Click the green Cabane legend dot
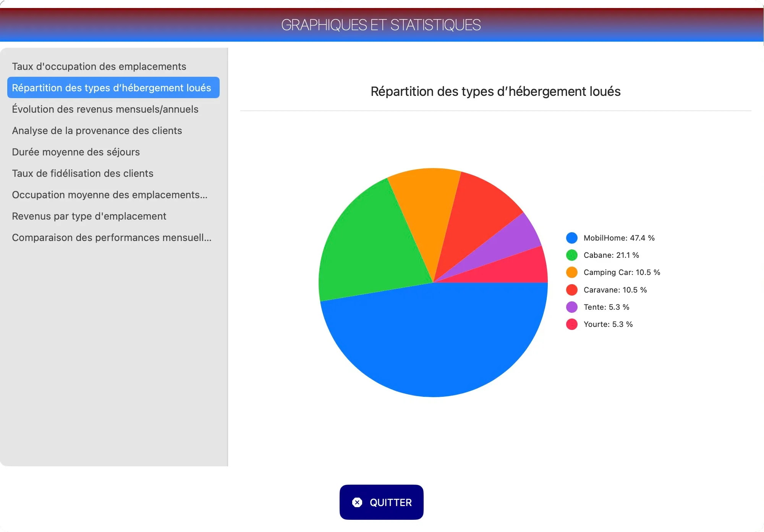The height and width of the screenshot is (532, 764). point(572,255)
